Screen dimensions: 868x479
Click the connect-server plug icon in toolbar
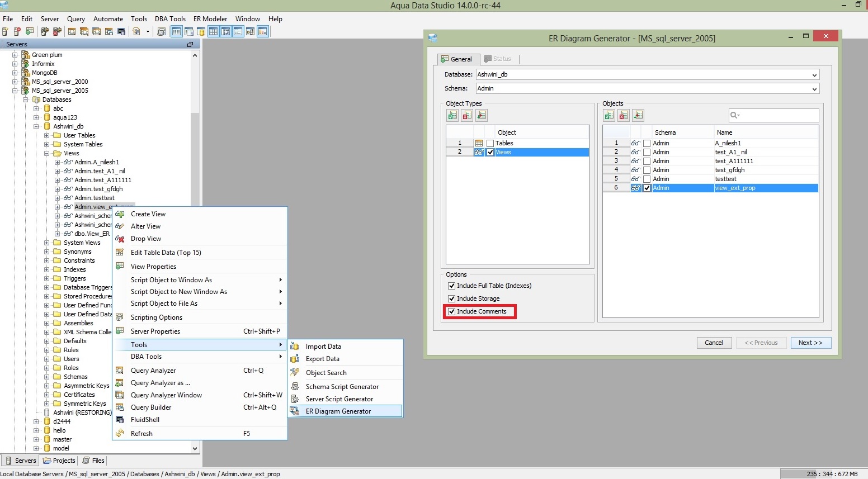tap(45, 32)
